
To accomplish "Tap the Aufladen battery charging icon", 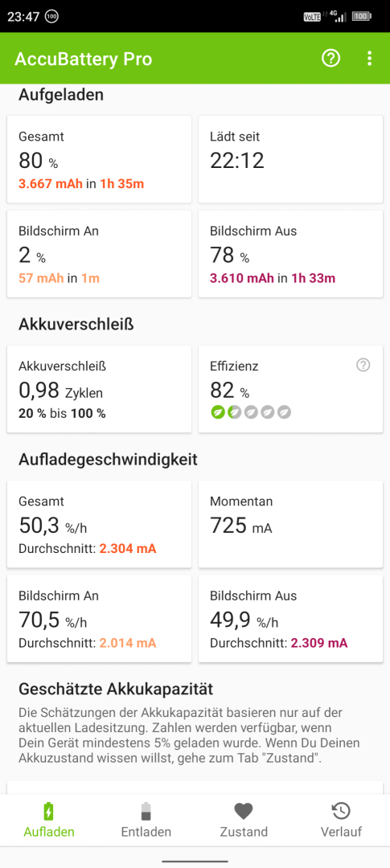I will click(x=49, y=811).
